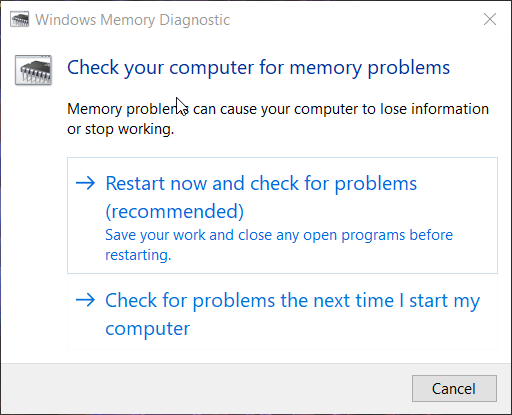Screen dimensions: 512x415
Task: Click the arrow beside Check for problems next time
Action: [85, 300]
